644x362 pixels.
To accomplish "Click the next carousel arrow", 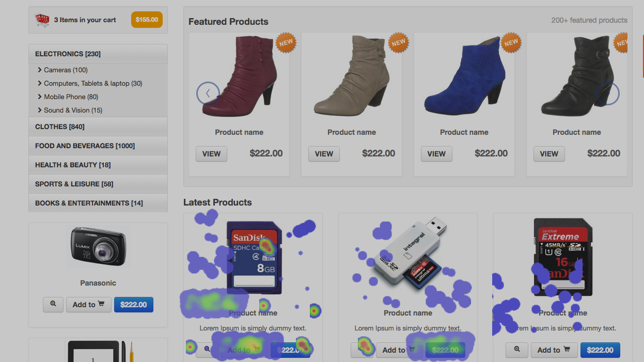I will (x=607, y=93).
